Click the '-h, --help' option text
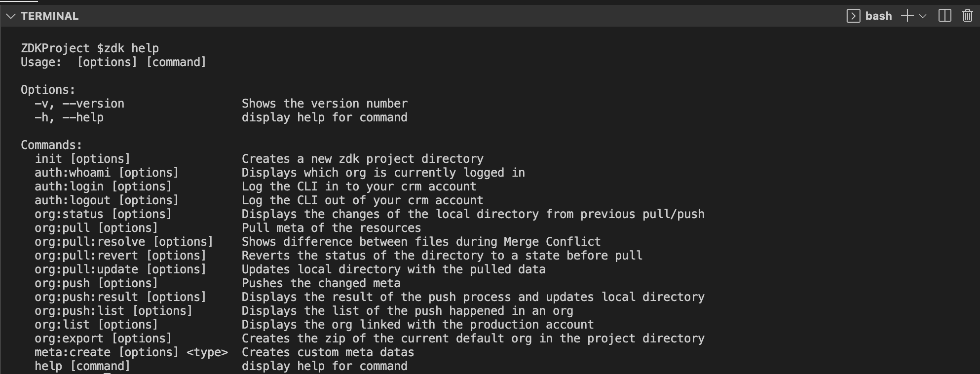 click(69, 117)
